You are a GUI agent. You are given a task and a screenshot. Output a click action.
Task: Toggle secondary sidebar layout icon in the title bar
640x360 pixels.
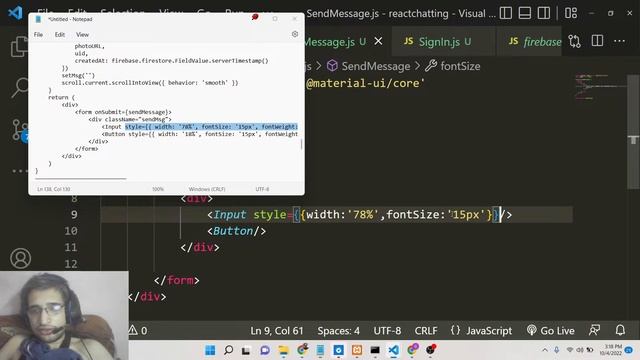click(x=544, y=13)
